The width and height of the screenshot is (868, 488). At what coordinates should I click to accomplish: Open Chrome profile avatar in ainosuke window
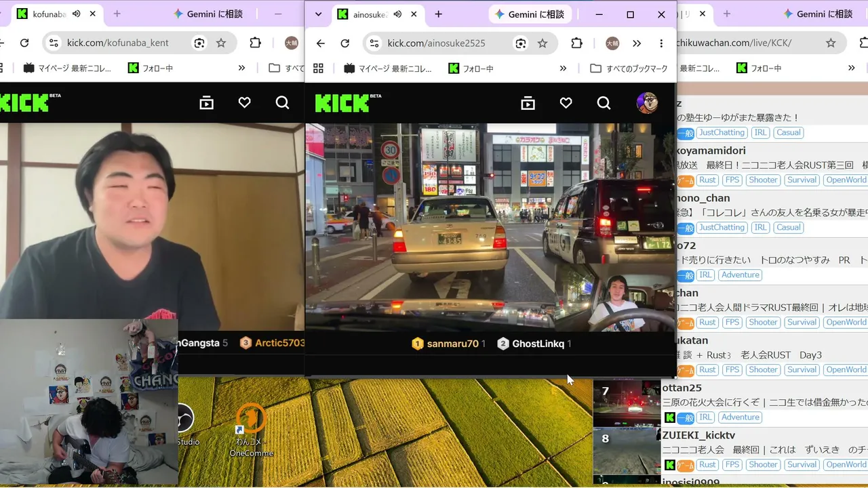click(612, 43)
